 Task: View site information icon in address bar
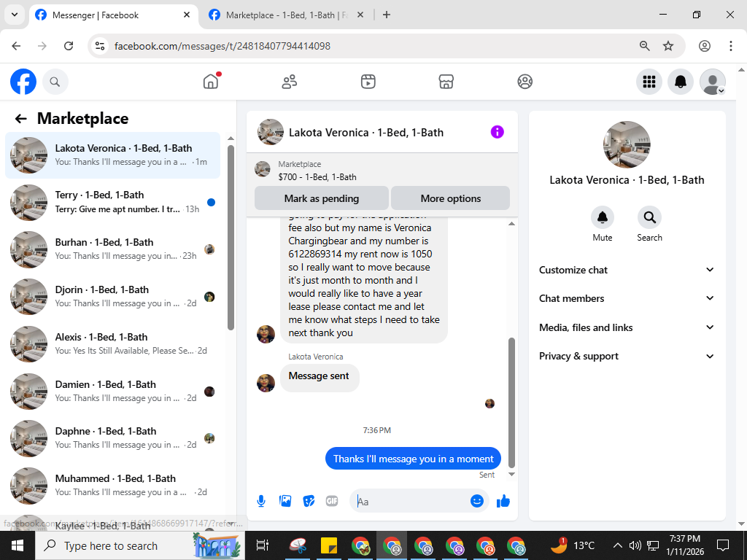[99, 46]
